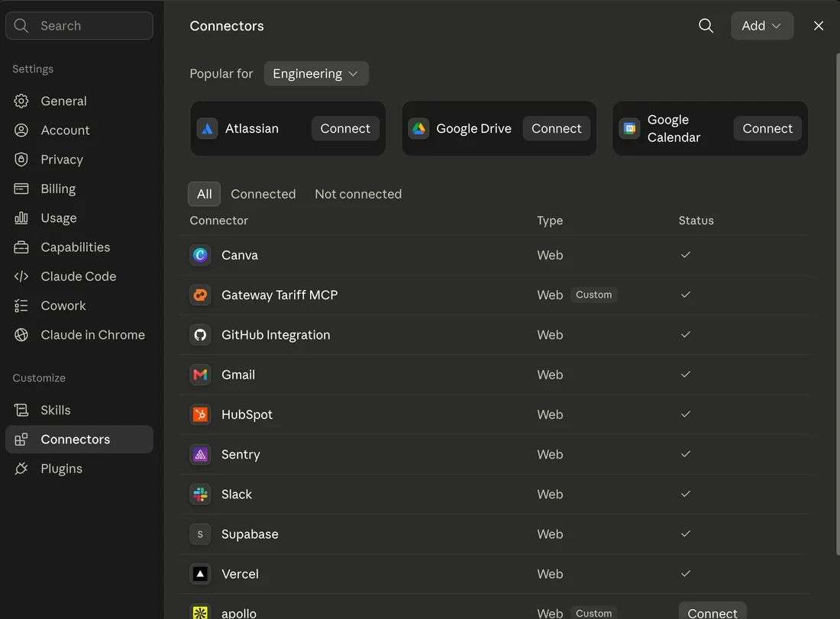Close the settings dialog

[x=818, y=26]
